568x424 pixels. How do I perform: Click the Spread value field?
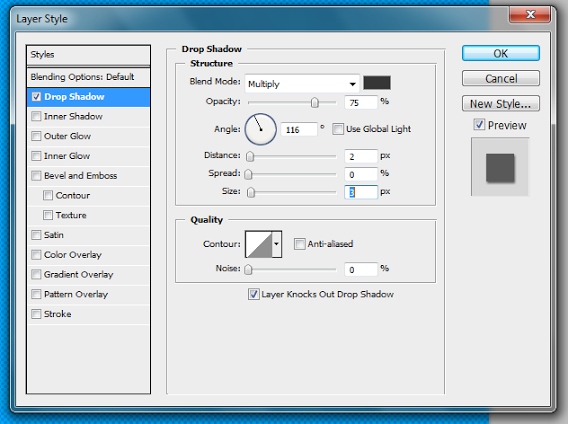coord(360,174)
